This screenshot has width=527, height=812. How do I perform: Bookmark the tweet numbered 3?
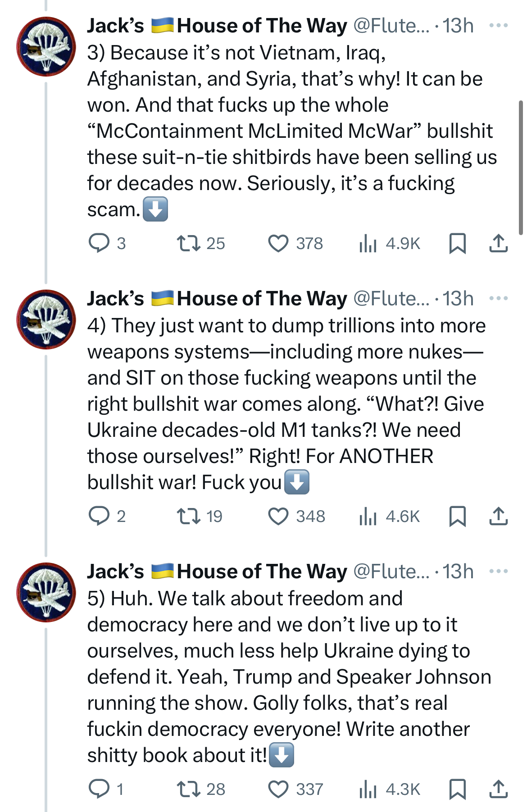(457, 243)
